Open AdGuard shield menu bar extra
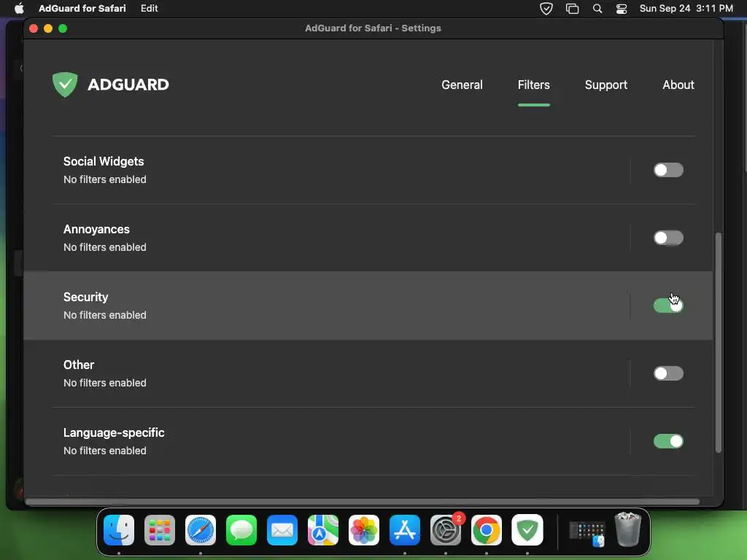This screenshot has width=747, height=560. [x=546, y=9]
